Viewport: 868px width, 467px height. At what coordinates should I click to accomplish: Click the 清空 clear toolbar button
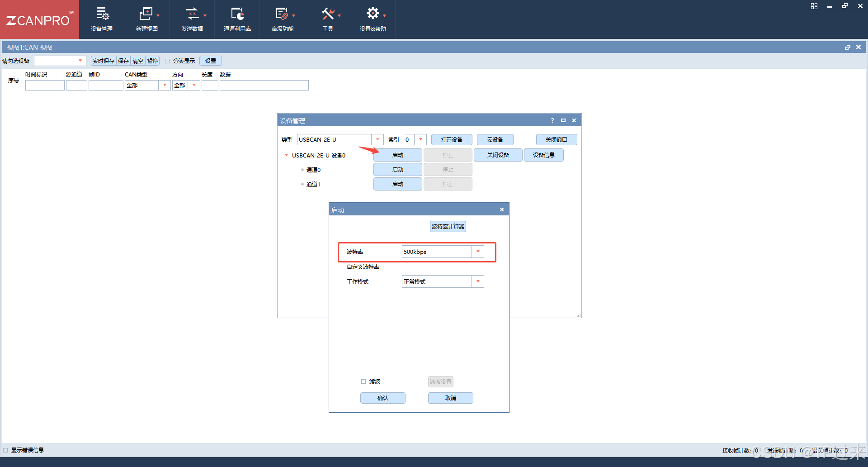138,61
